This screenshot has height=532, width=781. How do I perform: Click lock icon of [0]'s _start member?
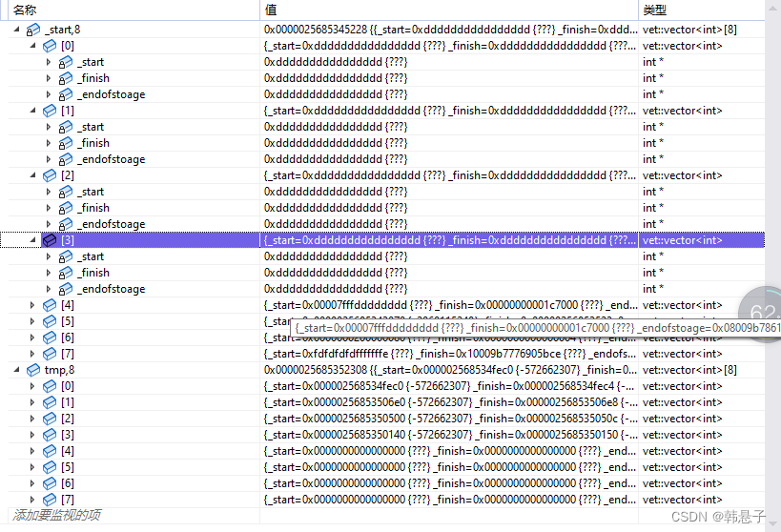pyautogui.click(x=65, y=62)
